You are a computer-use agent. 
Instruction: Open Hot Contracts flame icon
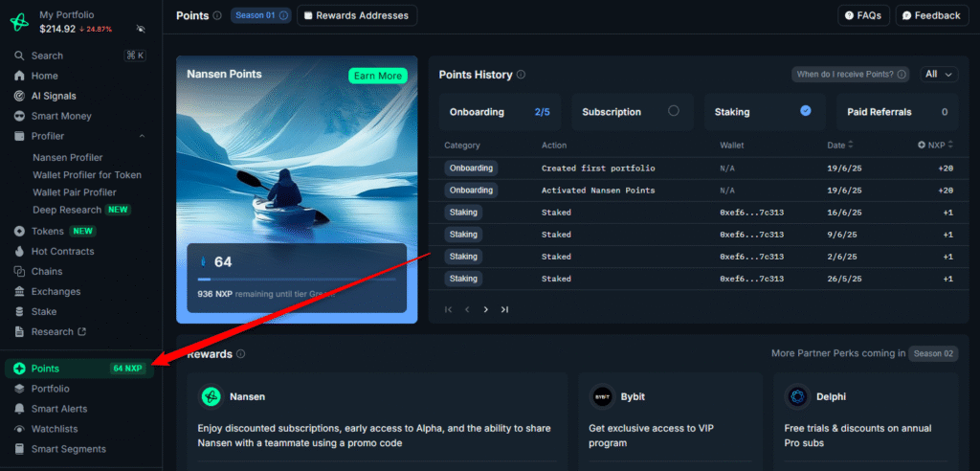[20, 252]
